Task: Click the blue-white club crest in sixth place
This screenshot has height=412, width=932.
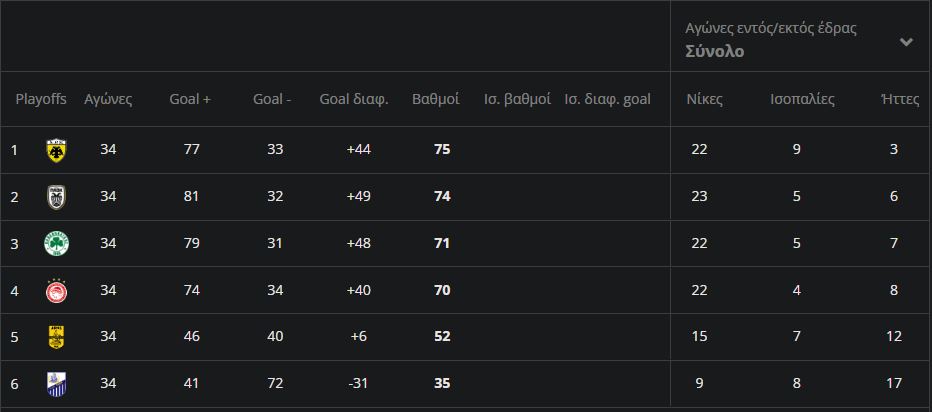Action: [56, 383]
